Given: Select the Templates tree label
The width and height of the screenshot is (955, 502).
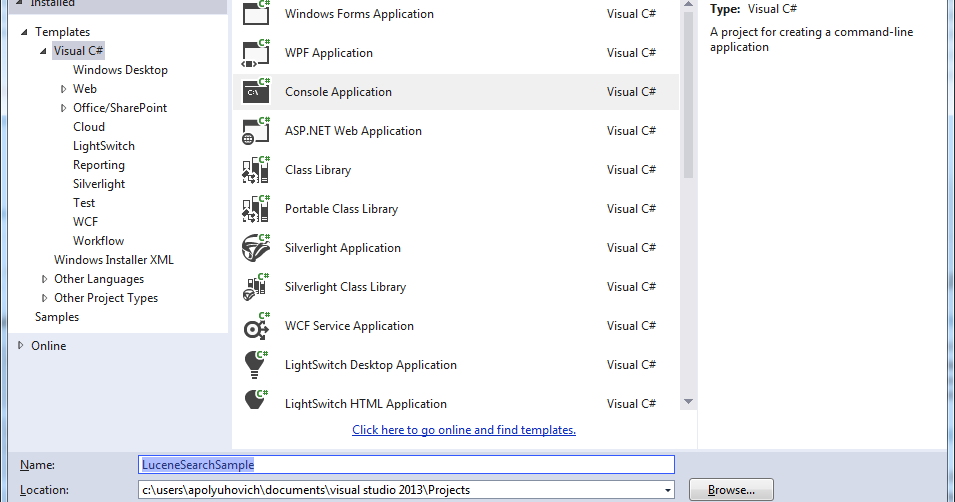Looking at the screenshot, I should (62, 32).
